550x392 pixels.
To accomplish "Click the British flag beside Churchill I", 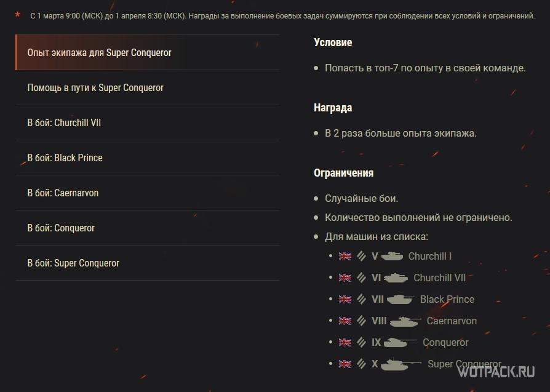I will pos(345,257).
